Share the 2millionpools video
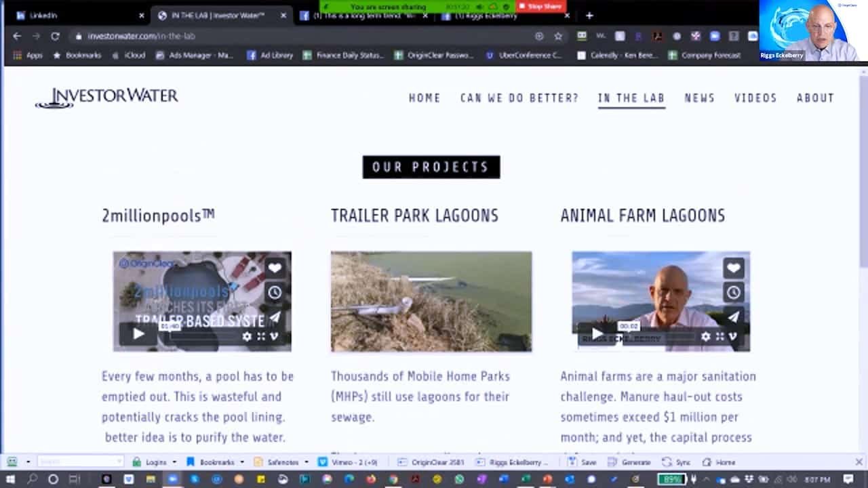The width and height of the screenshot is (868, 488). point(275,317)
